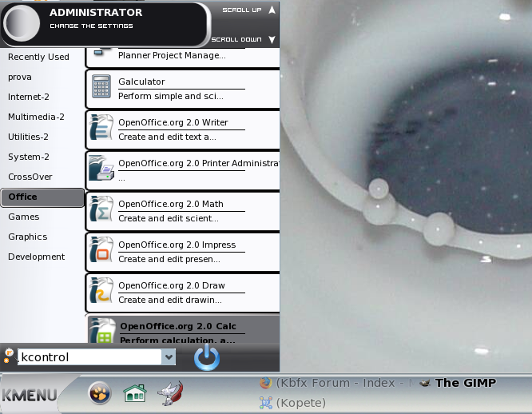Click the administrator user avatar
This screenshot has height=414, width=532.
[x=22, y=23]
